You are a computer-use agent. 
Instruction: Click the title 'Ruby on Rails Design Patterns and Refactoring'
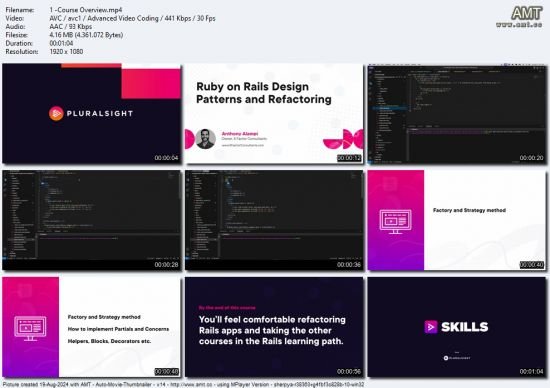(264, 93)
